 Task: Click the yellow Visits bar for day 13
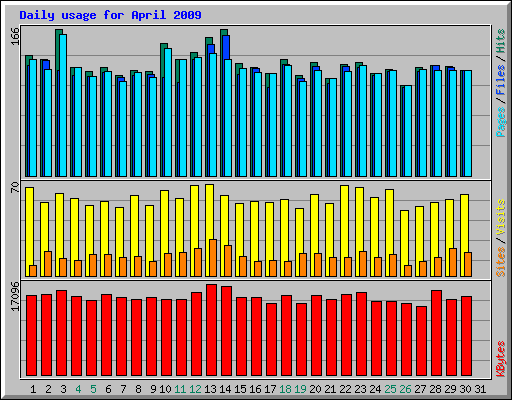(209, 212)
